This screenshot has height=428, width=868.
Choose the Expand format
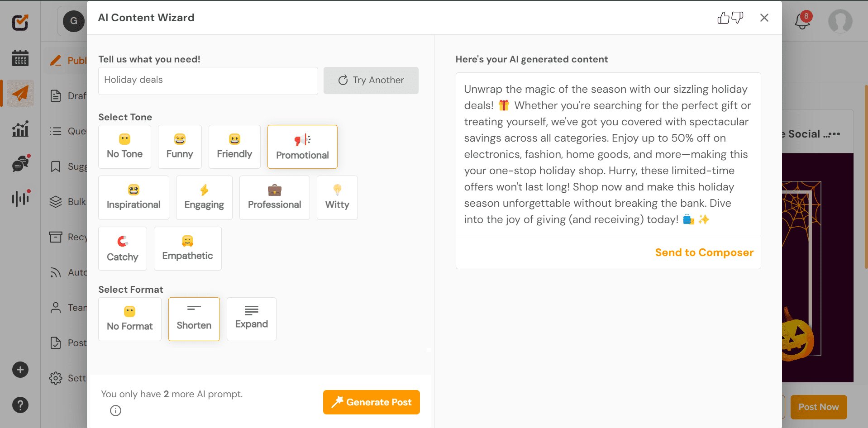251,319
